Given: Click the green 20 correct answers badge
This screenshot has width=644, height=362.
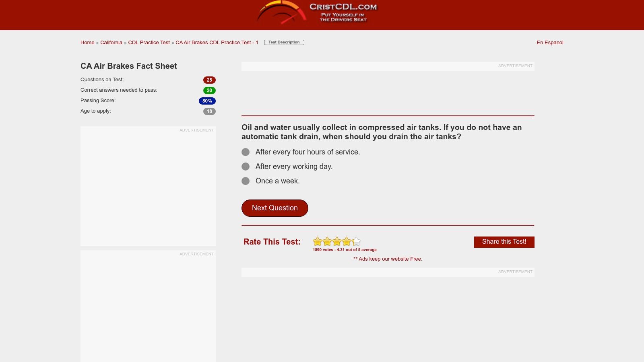Looking at the screenshot, I should pos(209,90).
